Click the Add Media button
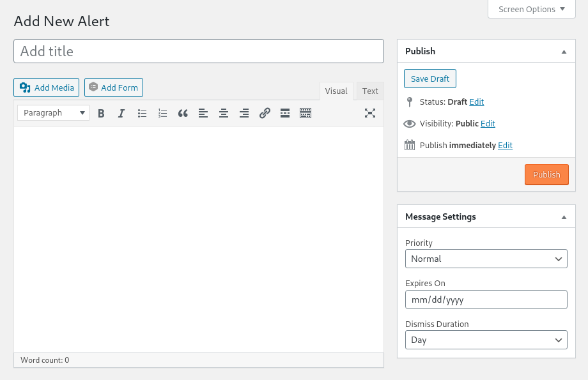The height and width of the screenshot is (380, 588). tap(47, 87)
